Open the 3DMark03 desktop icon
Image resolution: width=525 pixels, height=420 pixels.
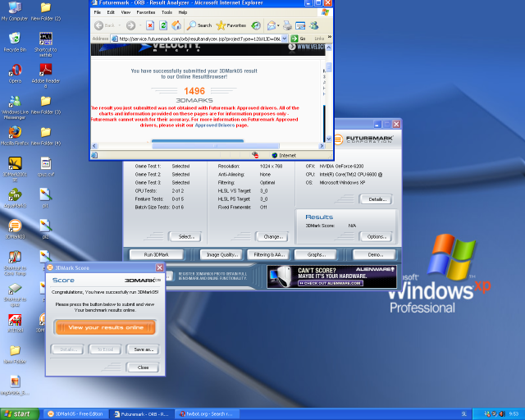[x=15, y=229]
